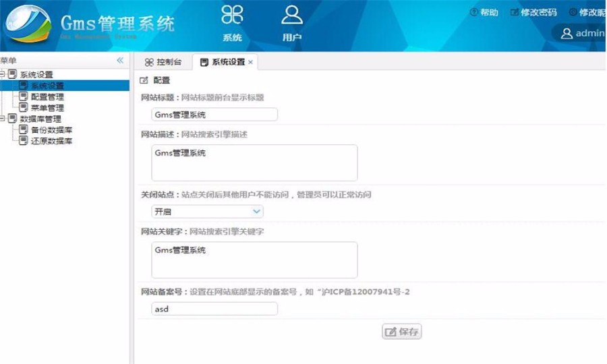Click the 保存 save button
Viewport: 607px width, 364px height.
pyautogui.click(x=402, y=332)
